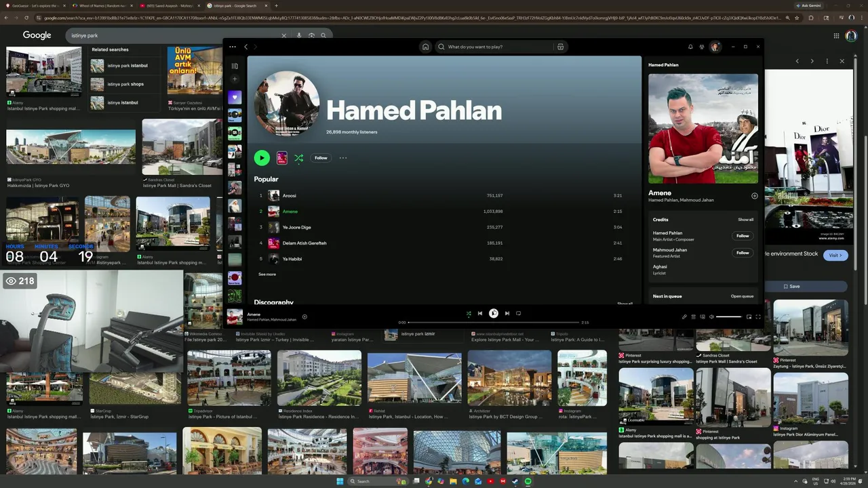Toggle shuffle in player controls

(469, 313)
